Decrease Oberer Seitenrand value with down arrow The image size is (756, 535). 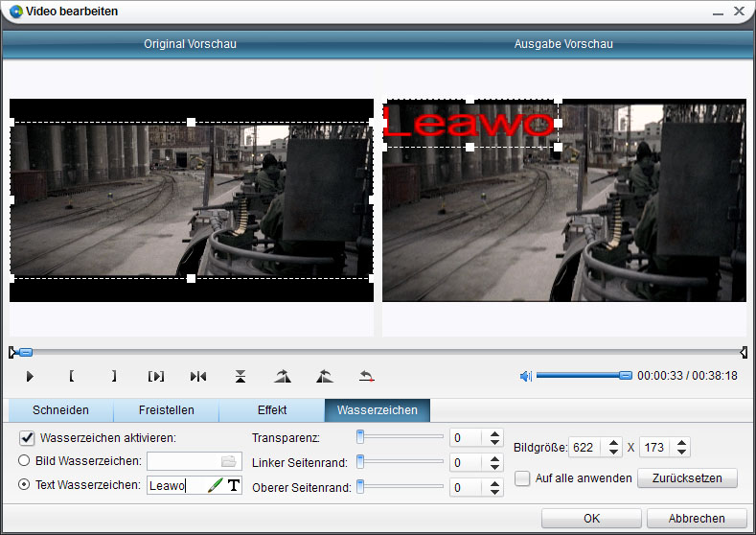tap(494, 493)
